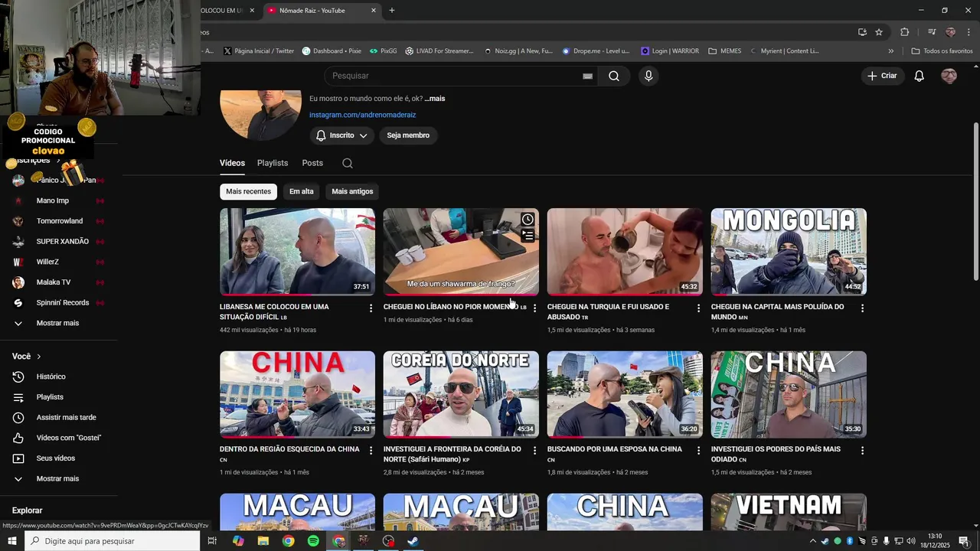Expand Você section with lower Mostrar mais
This screenshot has width=980, height=551.
pyautogui.click(x=57, y=478)
